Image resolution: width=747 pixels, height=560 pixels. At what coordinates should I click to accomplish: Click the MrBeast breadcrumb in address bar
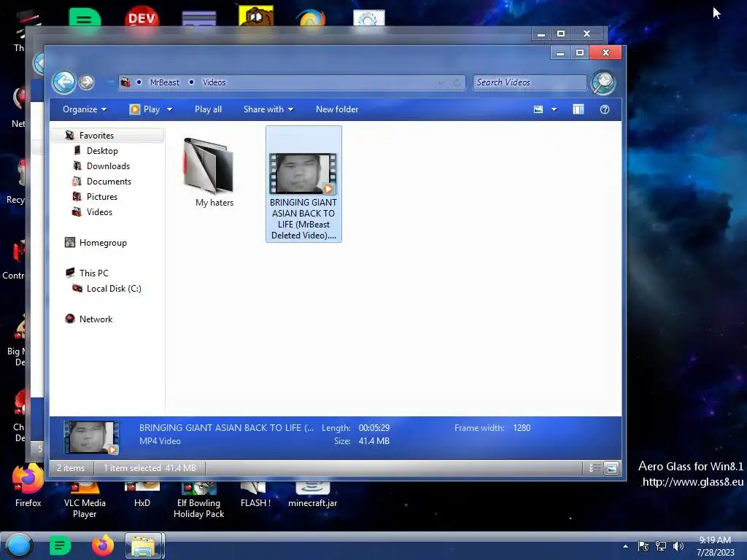pos(164,82)
